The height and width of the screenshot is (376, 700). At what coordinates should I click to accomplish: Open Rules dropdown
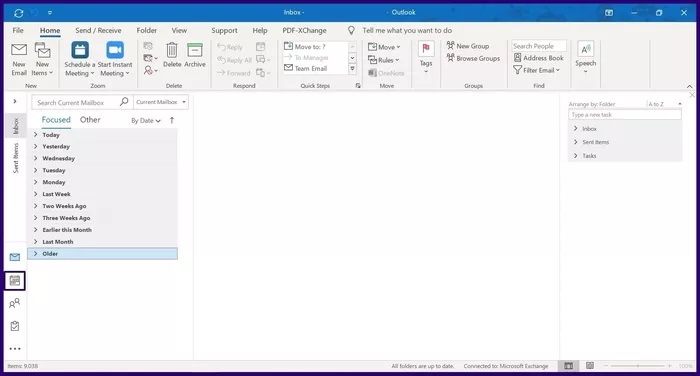pos(383,60)
